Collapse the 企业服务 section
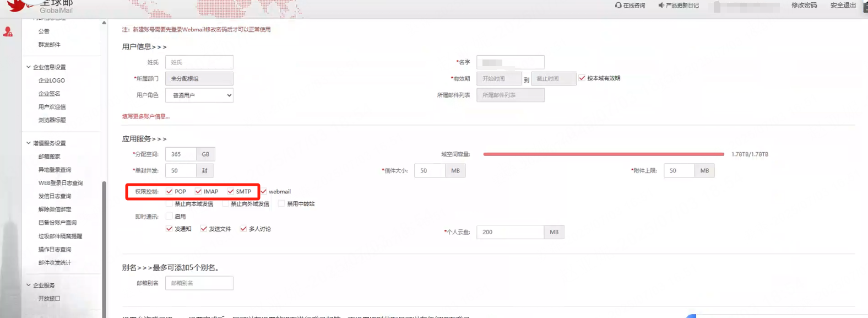 (29, 285)
